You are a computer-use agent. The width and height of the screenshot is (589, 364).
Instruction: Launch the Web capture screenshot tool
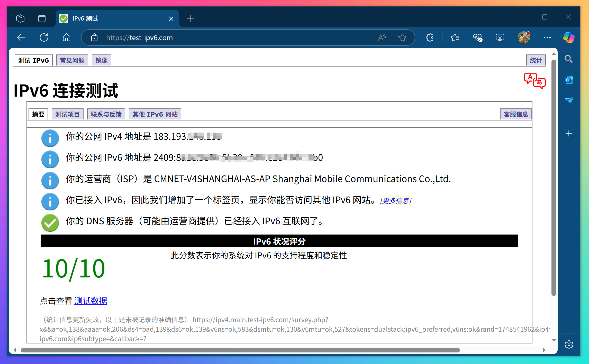click(x=500, y=38)
